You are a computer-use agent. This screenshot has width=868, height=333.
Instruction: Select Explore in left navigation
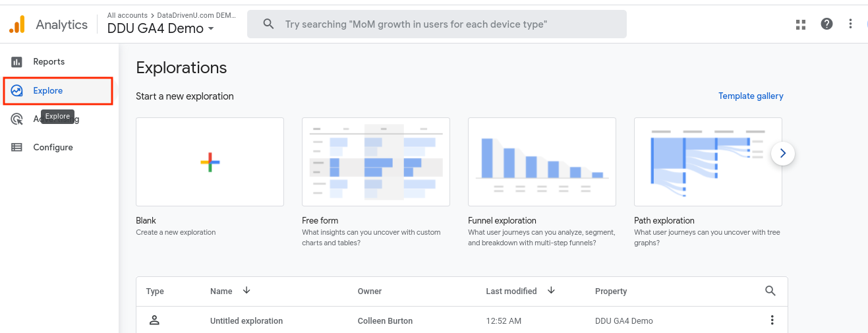(x=48, y=91)
